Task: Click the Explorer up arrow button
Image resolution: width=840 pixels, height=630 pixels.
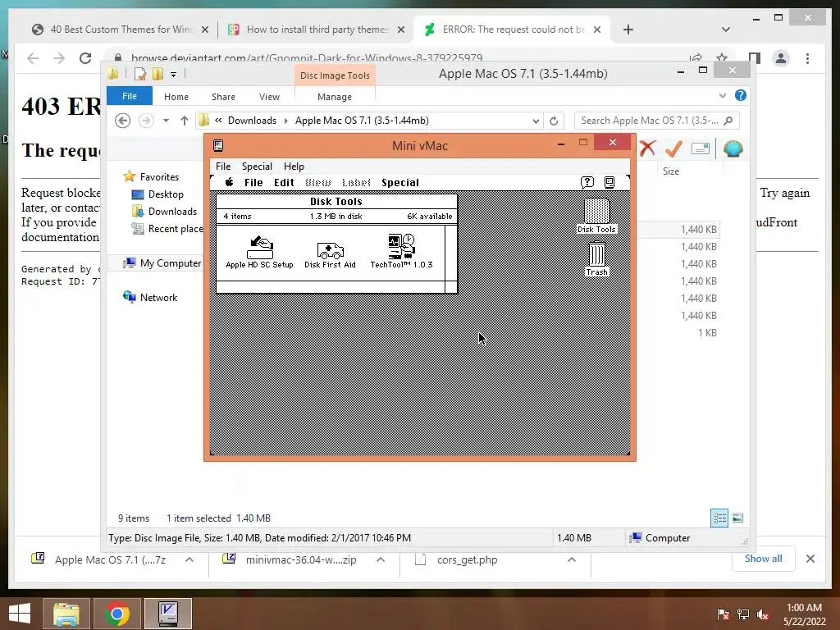Action: click(185, 121)
